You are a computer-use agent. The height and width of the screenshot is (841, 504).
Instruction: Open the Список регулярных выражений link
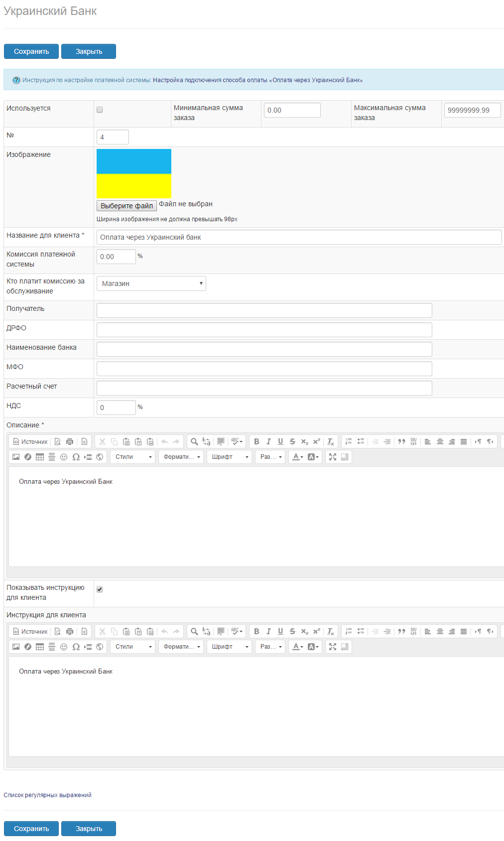coord(47,795)
